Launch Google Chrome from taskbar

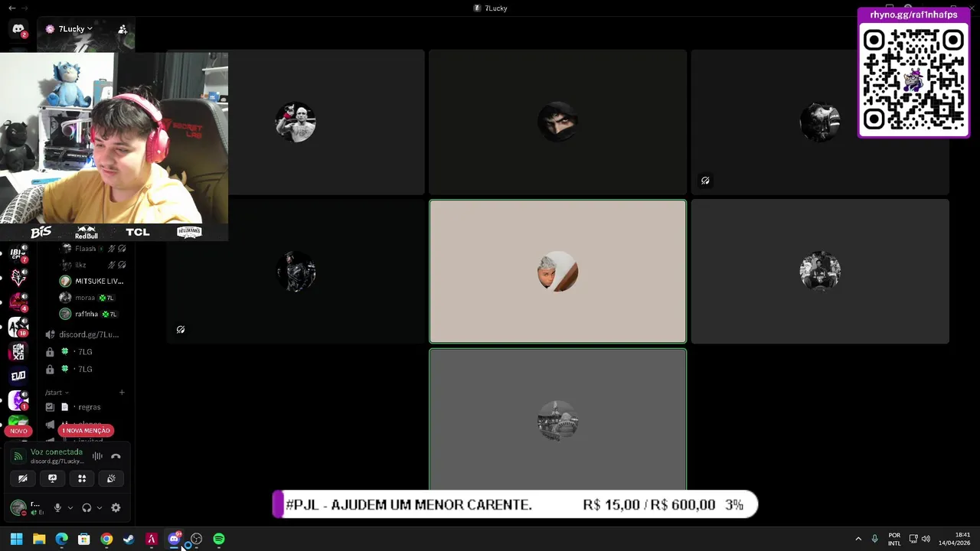(x=106, y=540)
